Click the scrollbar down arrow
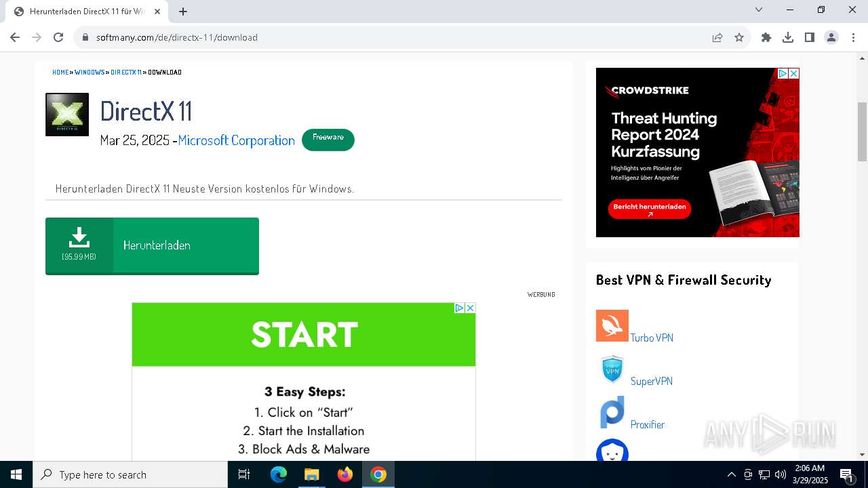This screenshot has width=868, height=488. 862,455
